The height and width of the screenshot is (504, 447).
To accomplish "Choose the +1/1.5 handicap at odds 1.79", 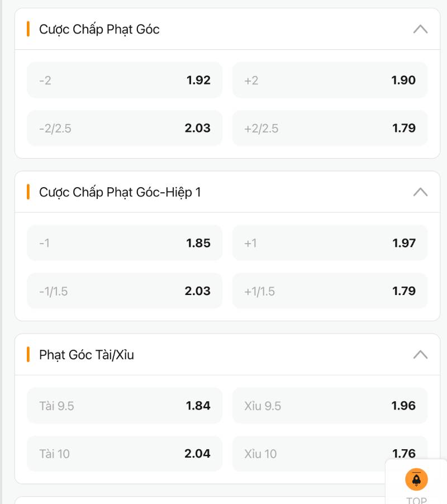I will coord(330,291).
